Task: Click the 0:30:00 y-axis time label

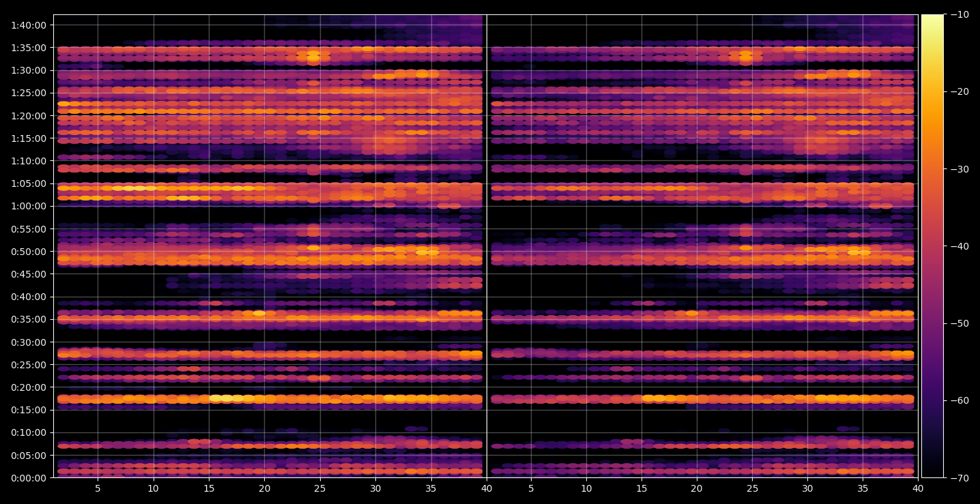Action: point(29,342)
